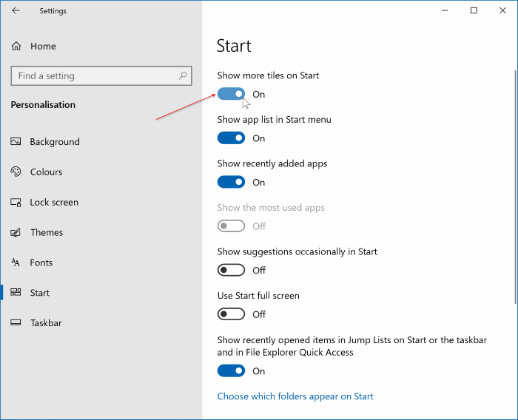
Task: Select the Fonts section
Action: pos(41,262)
